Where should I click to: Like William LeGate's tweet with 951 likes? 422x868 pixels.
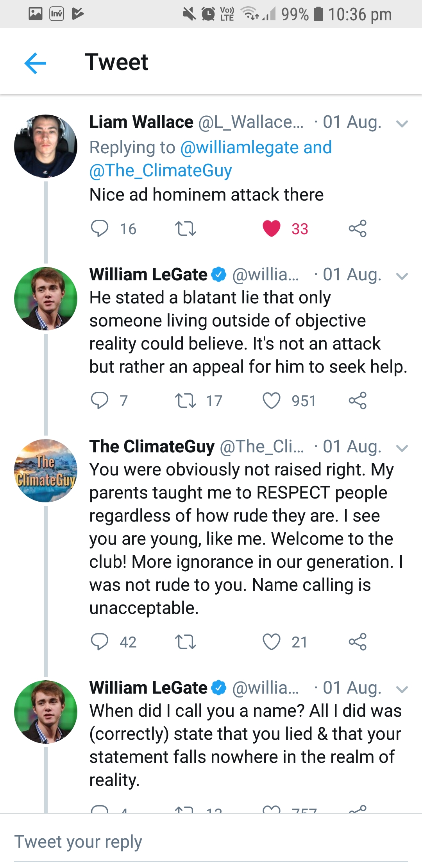272,400
